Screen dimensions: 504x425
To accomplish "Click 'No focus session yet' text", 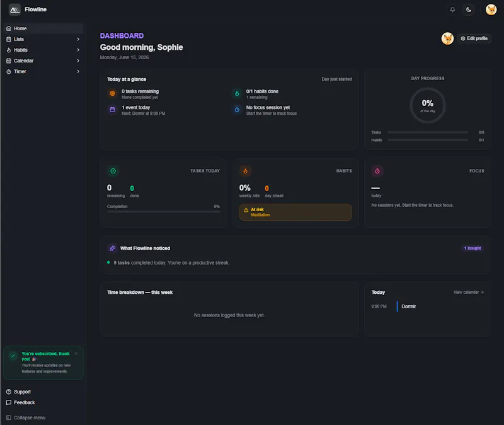I will click(x=268, y=107).
